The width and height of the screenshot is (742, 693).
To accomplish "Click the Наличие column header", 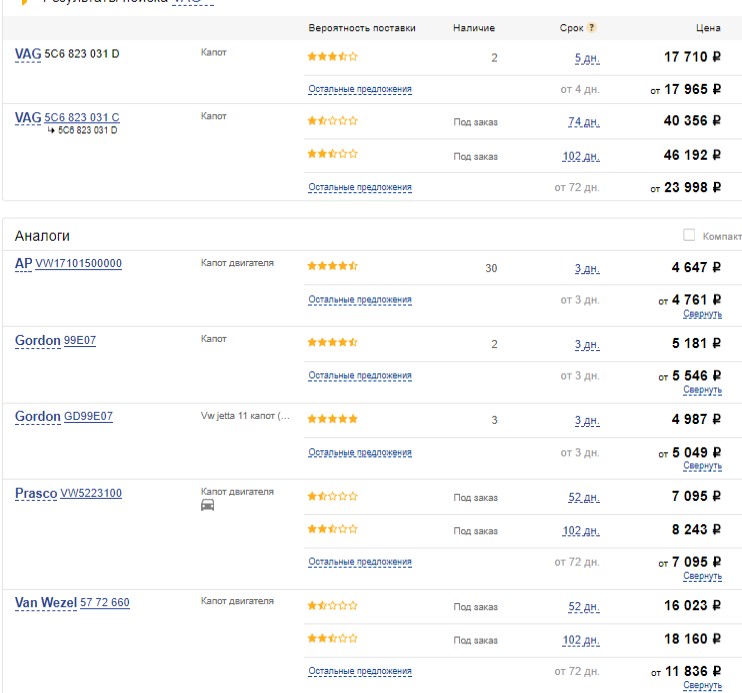I will coord(474,28).
